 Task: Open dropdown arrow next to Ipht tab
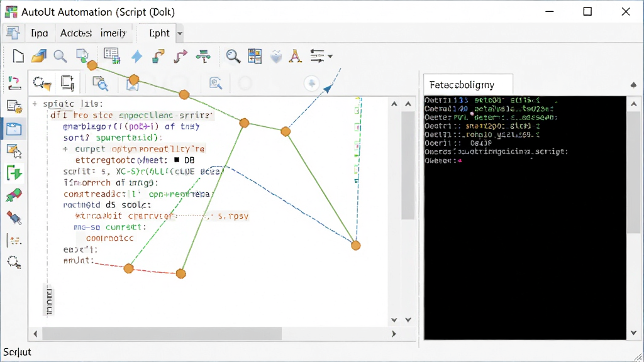point(179,33)
